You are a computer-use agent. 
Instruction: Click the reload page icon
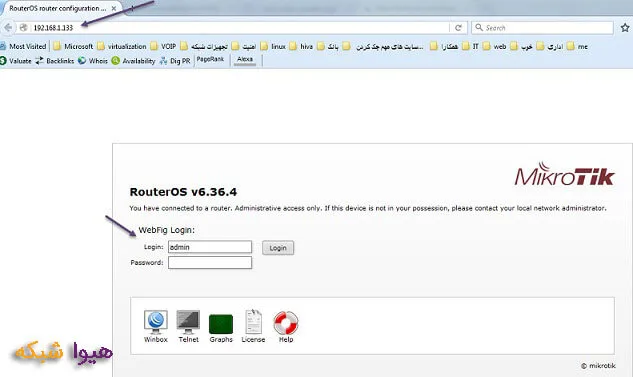(x=458, y=27)
